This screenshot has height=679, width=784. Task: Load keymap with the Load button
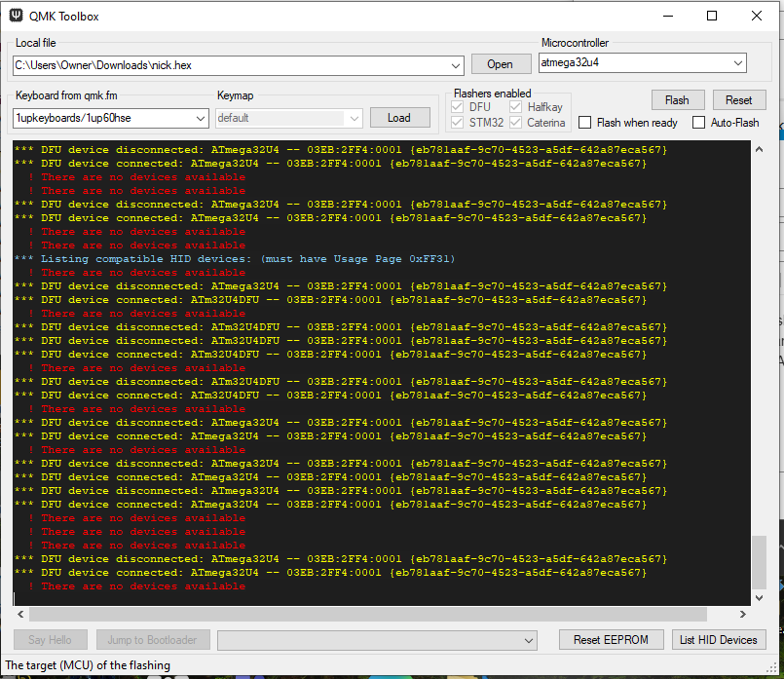399,118
